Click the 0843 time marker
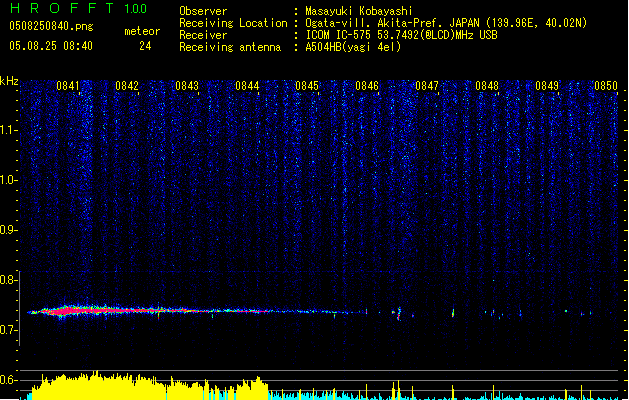This screenshot has width=629, height=400. tap(187, 86)
